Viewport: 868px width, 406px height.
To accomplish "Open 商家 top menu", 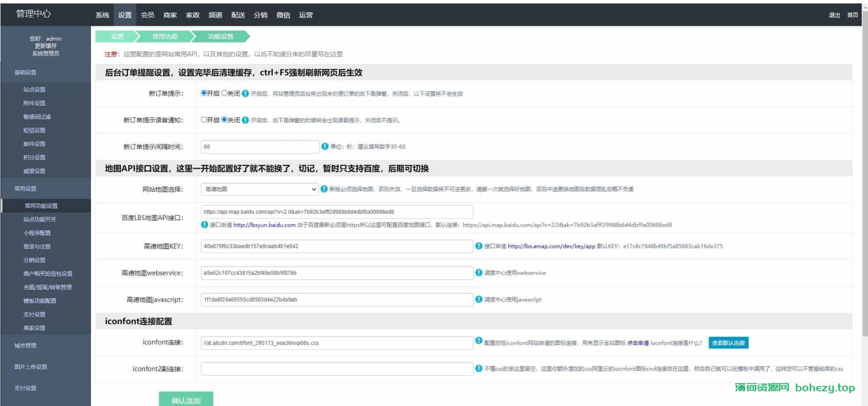I will pyautogui.click(x=170, y=15).
